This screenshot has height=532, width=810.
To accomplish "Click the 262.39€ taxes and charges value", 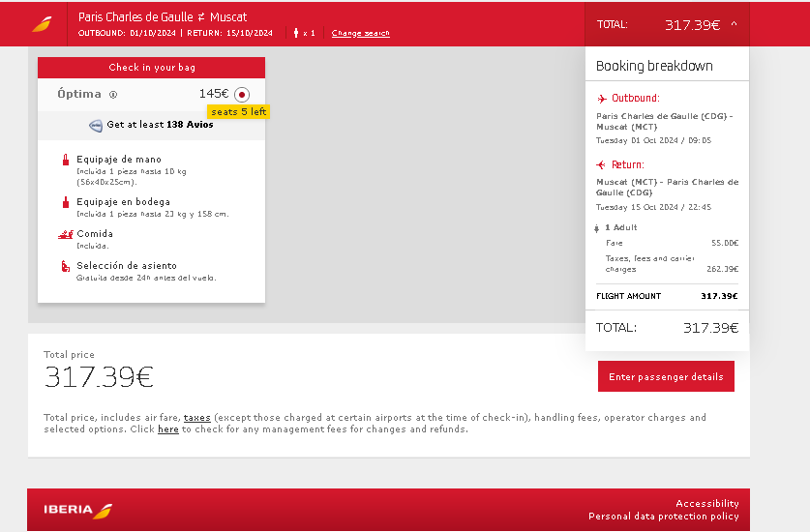I will tap(722, 269).
